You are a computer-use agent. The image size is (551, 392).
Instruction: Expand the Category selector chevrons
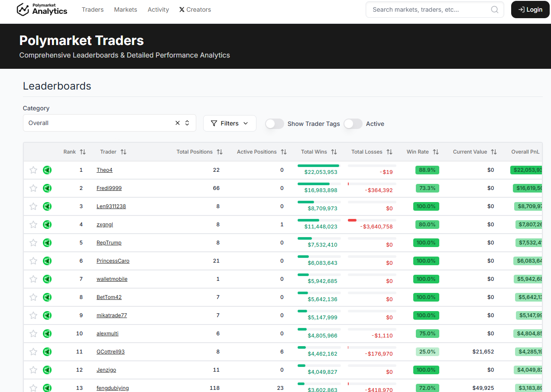tap(187, 123)
